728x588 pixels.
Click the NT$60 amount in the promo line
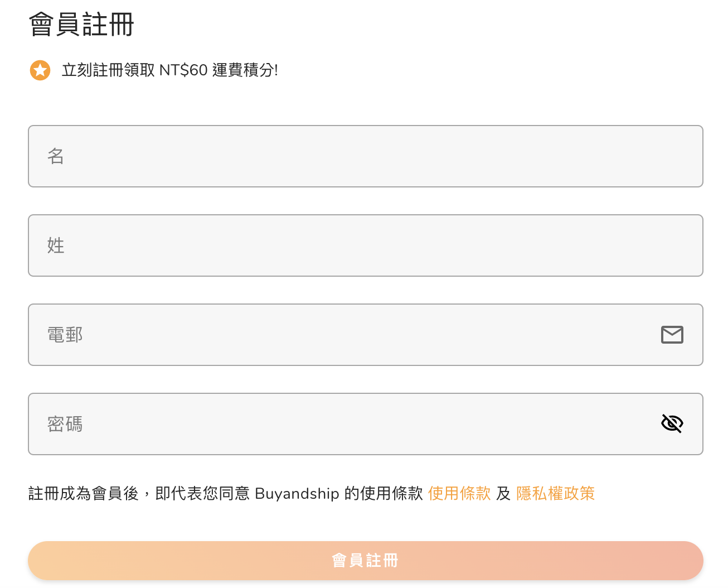(x=183, y=70)
